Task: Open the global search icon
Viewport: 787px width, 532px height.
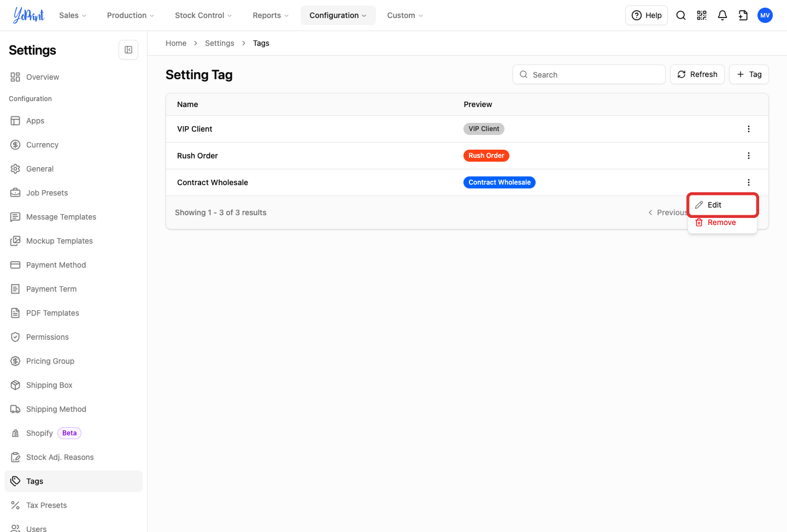Action: [681, 15]
